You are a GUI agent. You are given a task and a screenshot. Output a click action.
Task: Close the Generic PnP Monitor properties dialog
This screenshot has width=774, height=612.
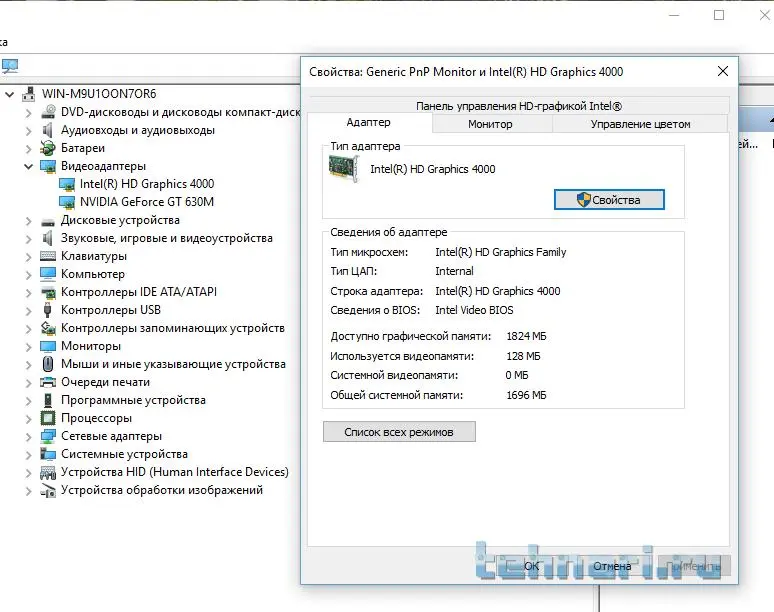723,72
